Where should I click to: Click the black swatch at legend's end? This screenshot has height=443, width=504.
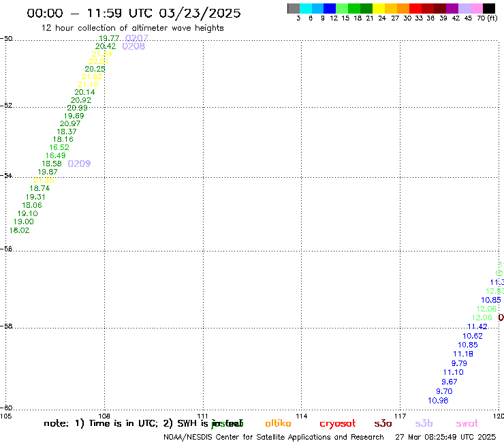[x=489, y=8]
